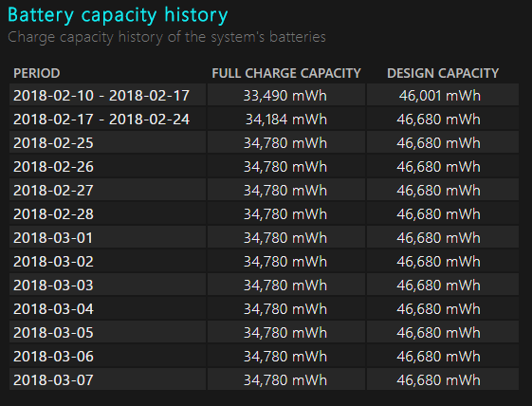Select the 2018-02-27 period cell
Image resolution: width=532 pixels, height=406 pixels.
[x=107, y=190]
